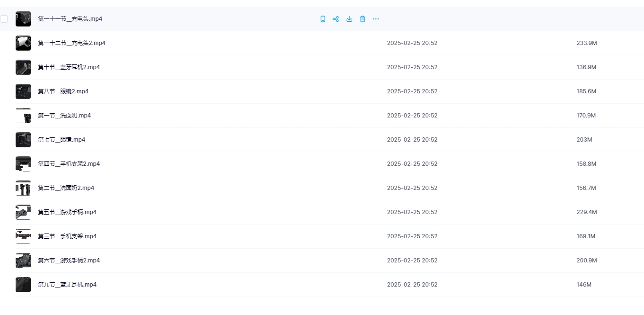Click the date in the 第九节__蓝牙耳机.mp4 row
Viewport: 644px width, 315px height.
pyautogui.click(x=412, y=285)
